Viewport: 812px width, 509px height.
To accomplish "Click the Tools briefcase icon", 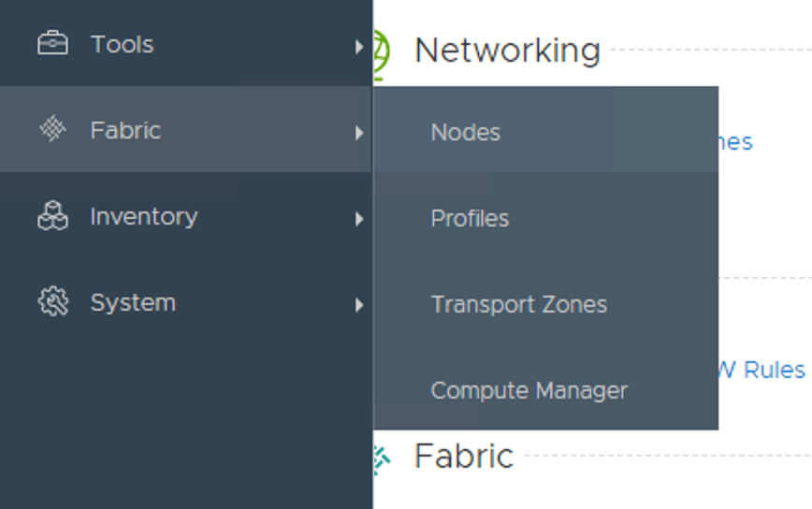I will (52, 44).
